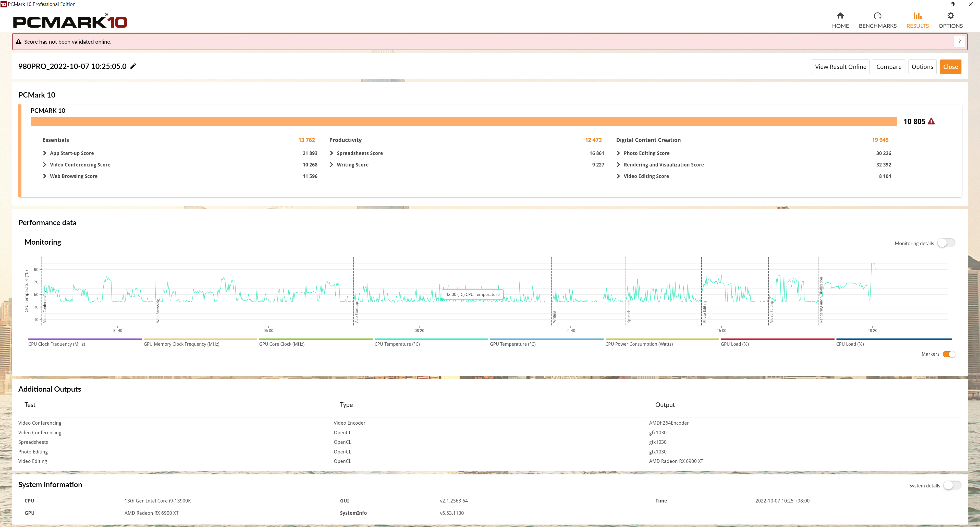The image size is (980, 527).
Task: Click the Video Encoder type cell
Action: point(349,423)
